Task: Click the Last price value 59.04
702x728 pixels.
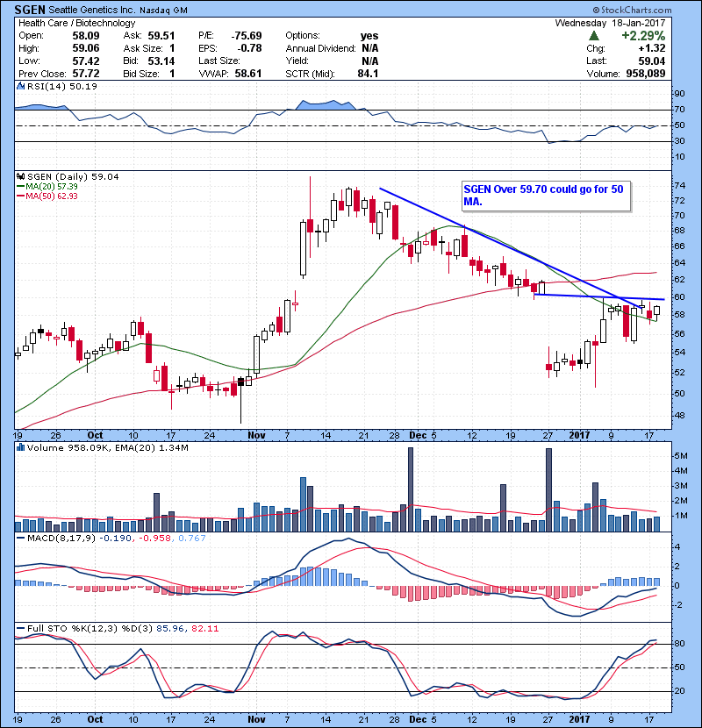Action: point(652,61)
